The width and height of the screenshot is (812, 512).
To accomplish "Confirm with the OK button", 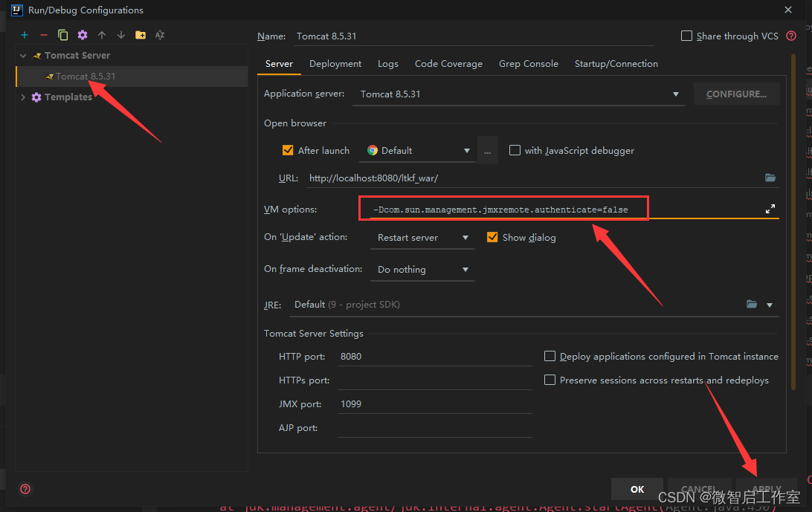I will pyautogui.click(x=637, y=489).
